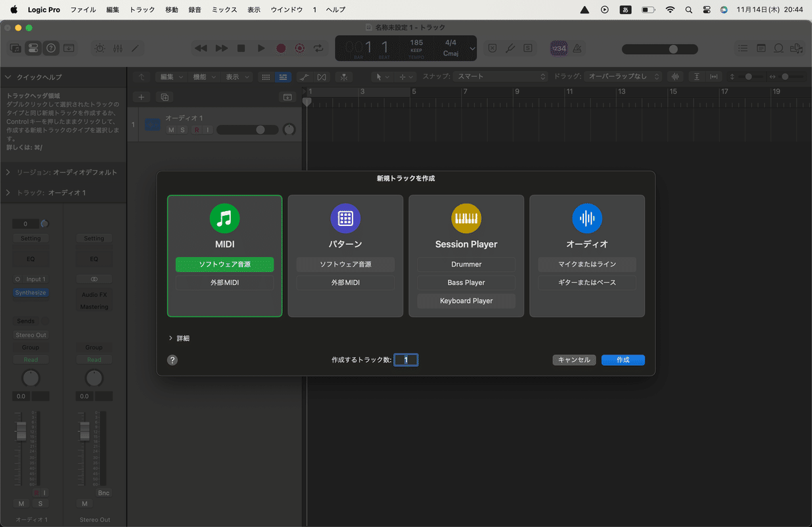
Task: Open the List Editors icon
Action: click(x=743, y=48)
